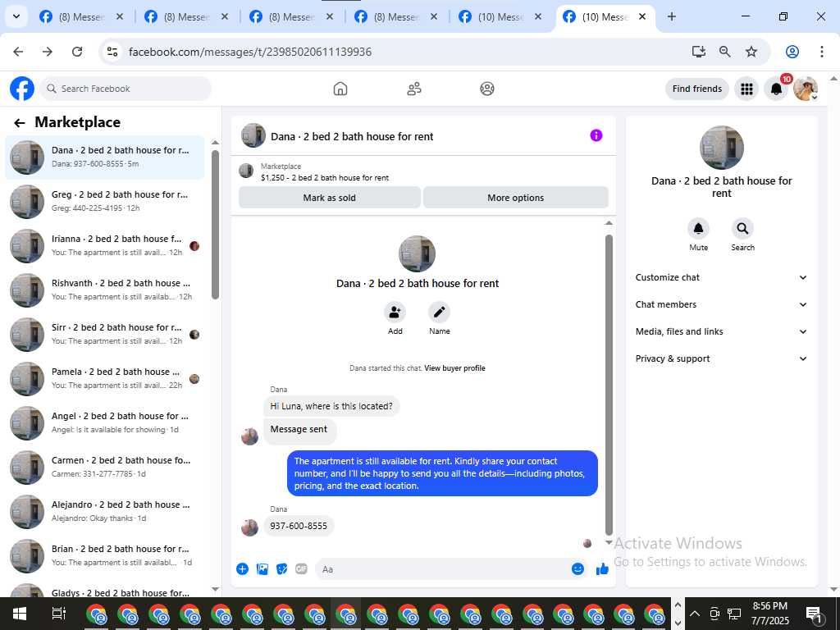Screen dimensions: 840x630
Task: Open Carmen conversation in chat list
Action: coord(104,467)
